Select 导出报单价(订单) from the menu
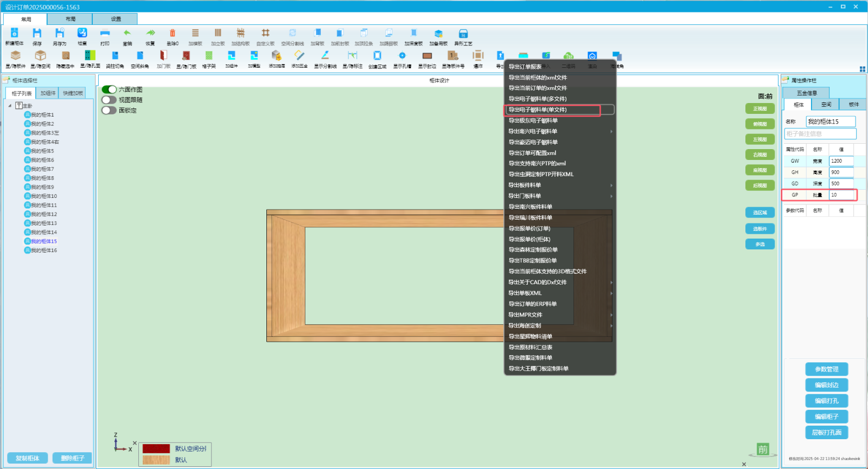 tap(560, 228)
